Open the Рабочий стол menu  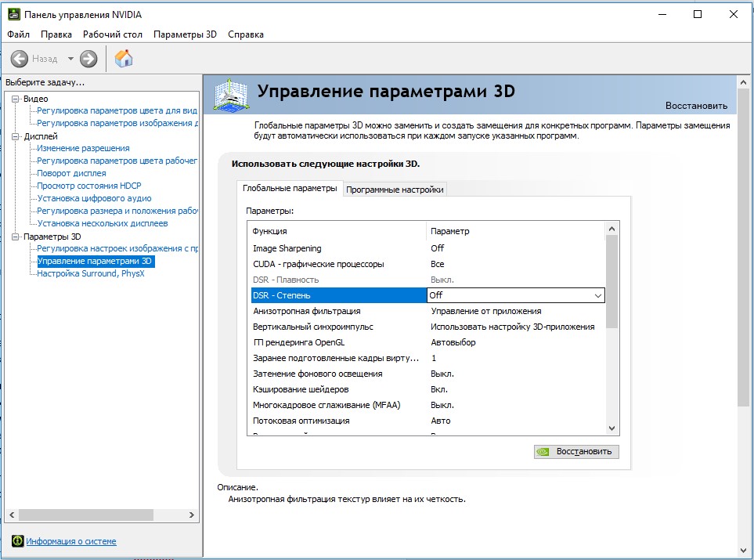113,34
